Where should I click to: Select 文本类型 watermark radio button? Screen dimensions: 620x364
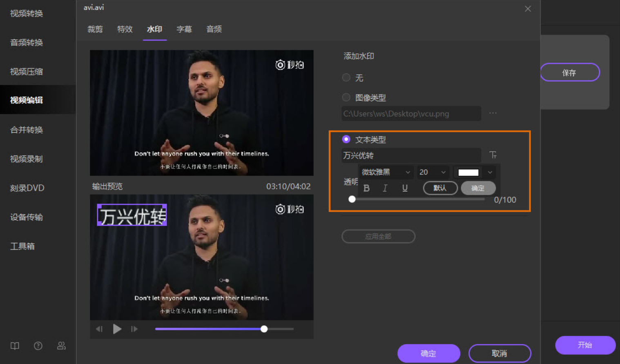(x=346, y=139)
